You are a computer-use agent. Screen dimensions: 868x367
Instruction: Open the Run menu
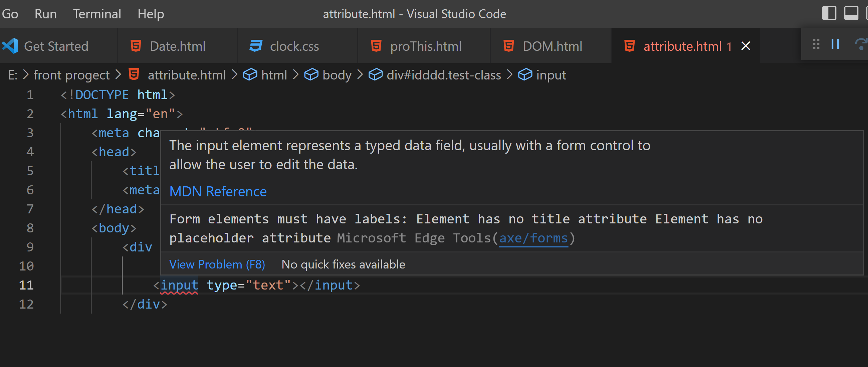45,14
